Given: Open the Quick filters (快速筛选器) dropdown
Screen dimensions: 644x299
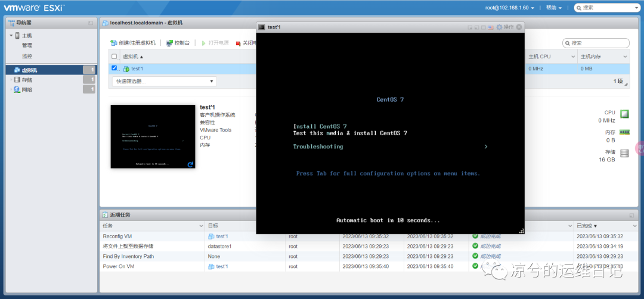Looking at the screenshot, I should (165, 81).
